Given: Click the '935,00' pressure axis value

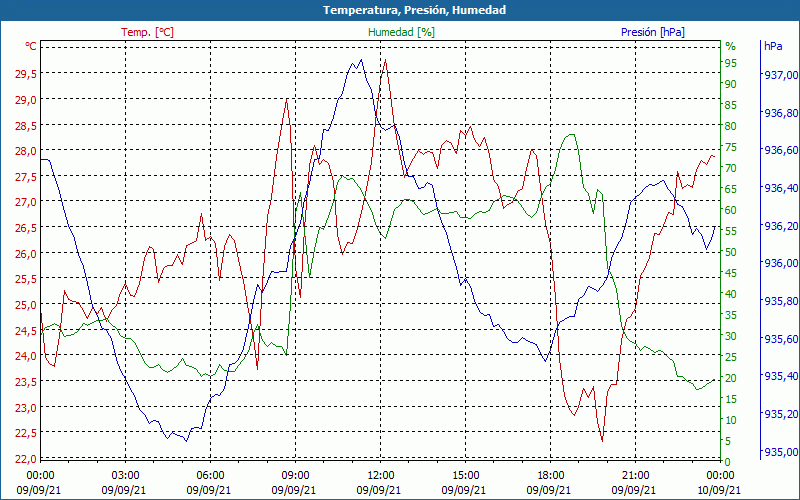Looking at the screenshot, I should (781, 452).
